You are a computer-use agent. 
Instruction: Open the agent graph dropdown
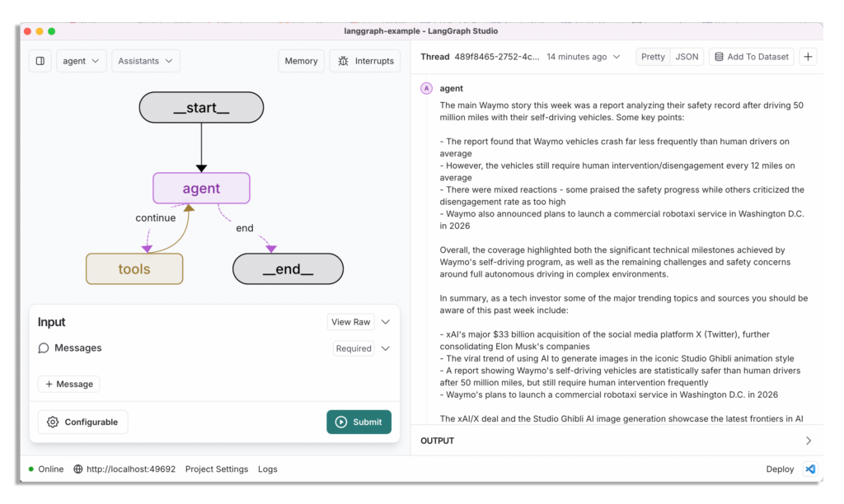coord(81,61)
